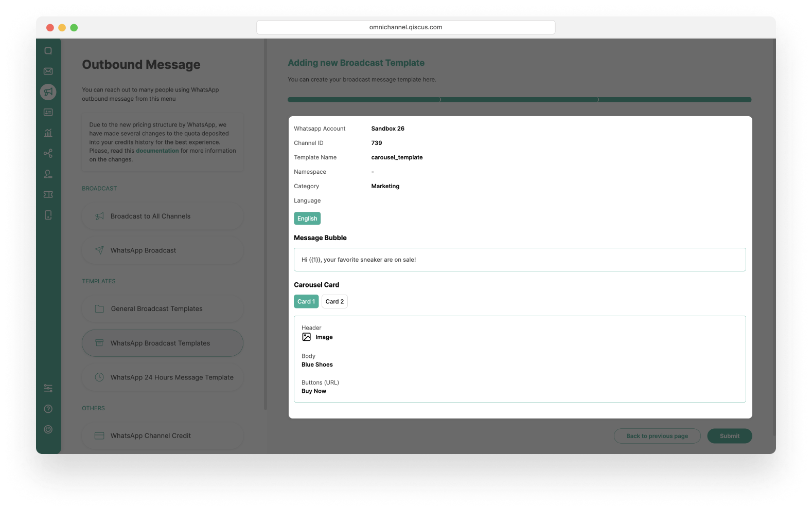Viewport: 812px width, 510px height.
Task: Click the OTHERS section label
Action: (x=94, y=409)
